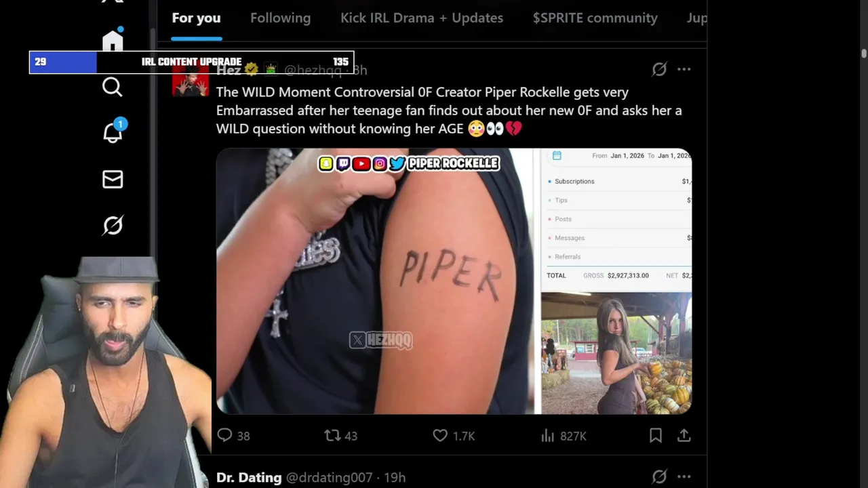Open the Search magnifier icon

click(113, 87)
